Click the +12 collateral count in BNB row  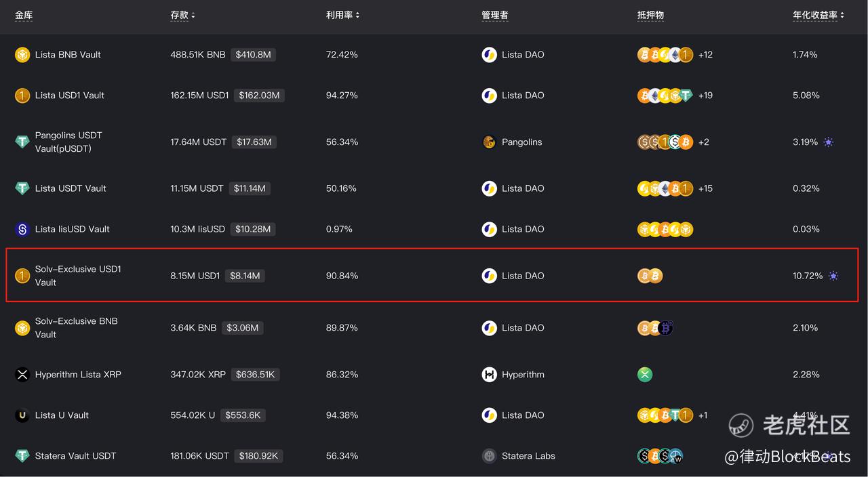tap(705, 55)
